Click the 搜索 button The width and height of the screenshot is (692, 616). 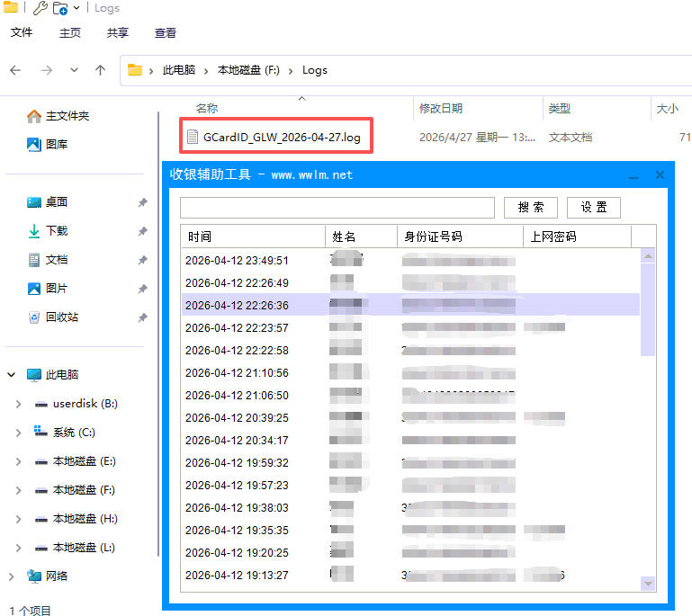click(531, 208)
